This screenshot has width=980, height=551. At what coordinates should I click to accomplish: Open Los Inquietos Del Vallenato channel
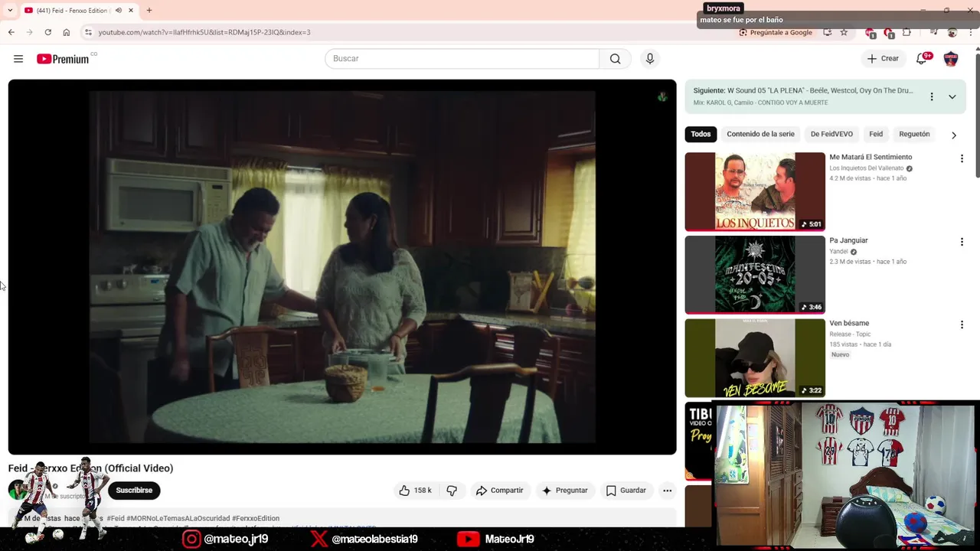(x=867, y=168)
